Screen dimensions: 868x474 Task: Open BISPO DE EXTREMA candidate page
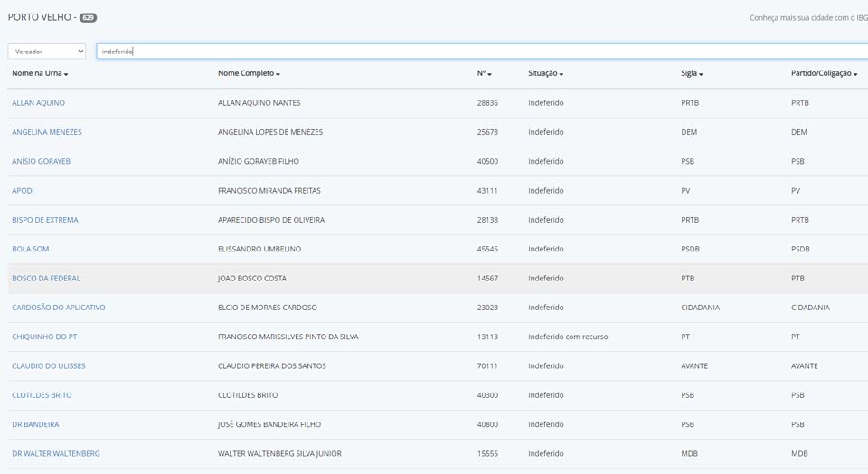45,220
